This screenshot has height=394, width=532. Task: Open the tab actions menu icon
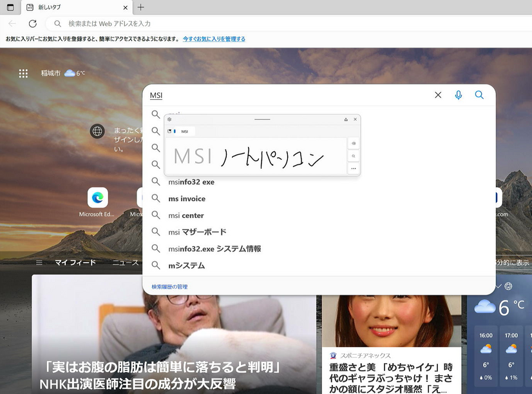tap(10, 7)
